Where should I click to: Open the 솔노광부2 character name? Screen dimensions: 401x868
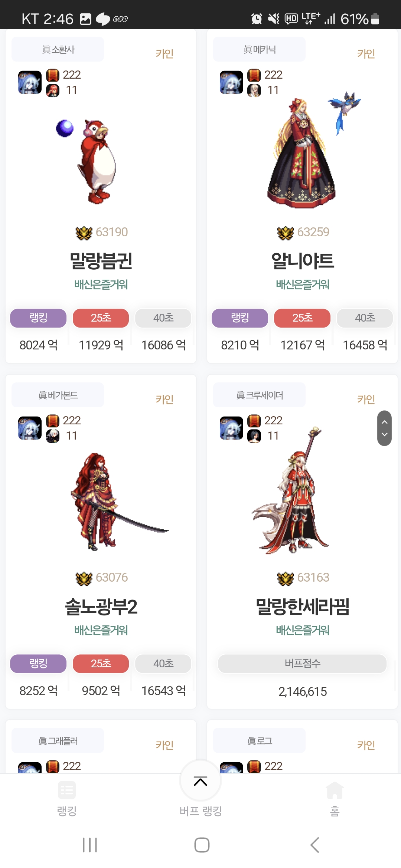[101, 607]
